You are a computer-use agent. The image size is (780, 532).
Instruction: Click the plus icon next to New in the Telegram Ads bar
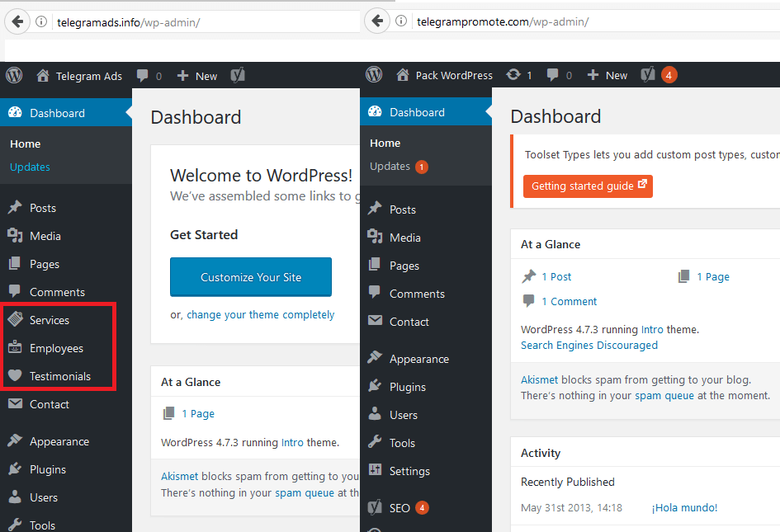coord(182,76)
